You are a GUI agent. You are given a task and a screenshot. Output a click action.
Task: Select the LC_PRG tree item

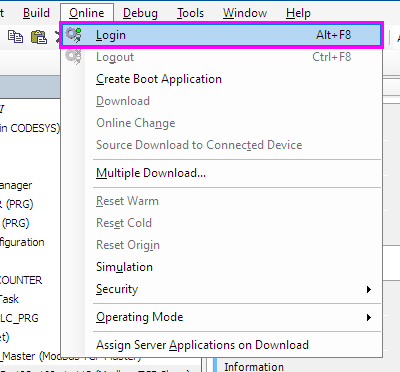point(19,318)
